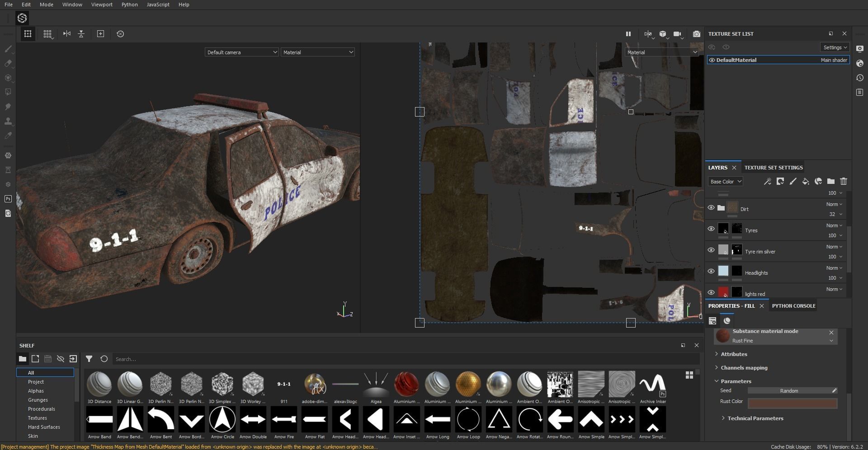
Task: Expand the Attributes section
Action: pos(731,354)
